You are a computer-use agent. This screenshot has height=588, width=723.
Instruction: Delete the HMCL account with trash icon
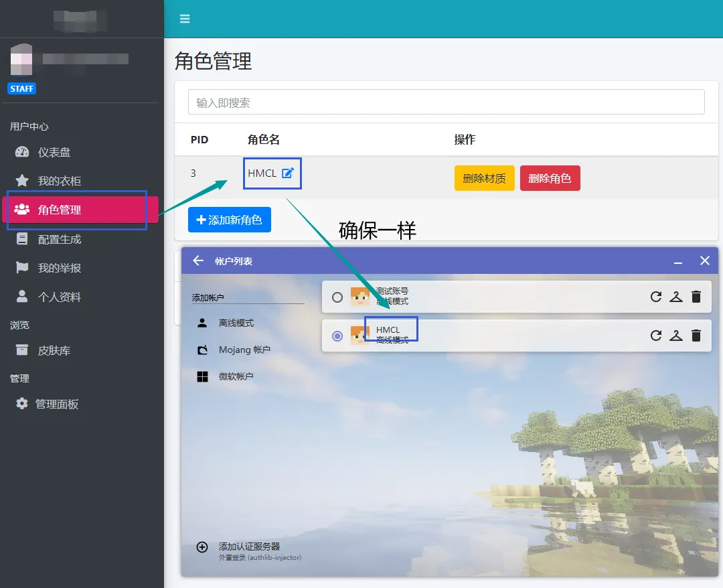696,336
